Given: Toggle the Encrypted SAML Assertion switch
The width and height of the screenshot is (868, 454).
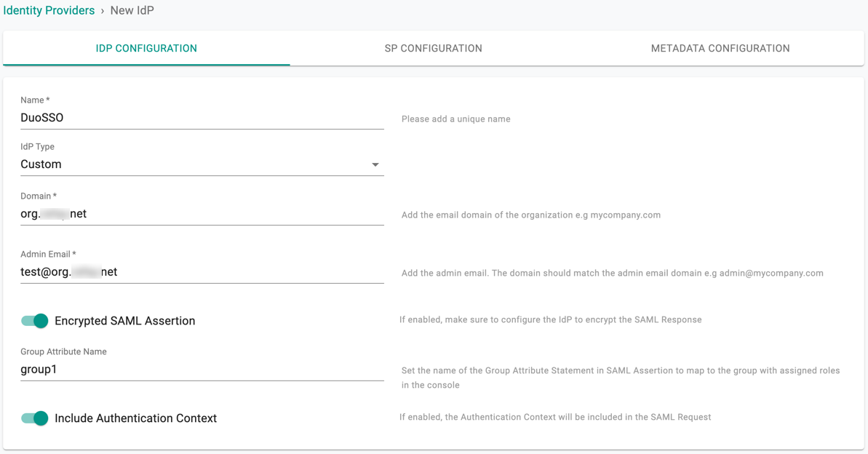Looking at the screenshot, I should coord(35,321).
